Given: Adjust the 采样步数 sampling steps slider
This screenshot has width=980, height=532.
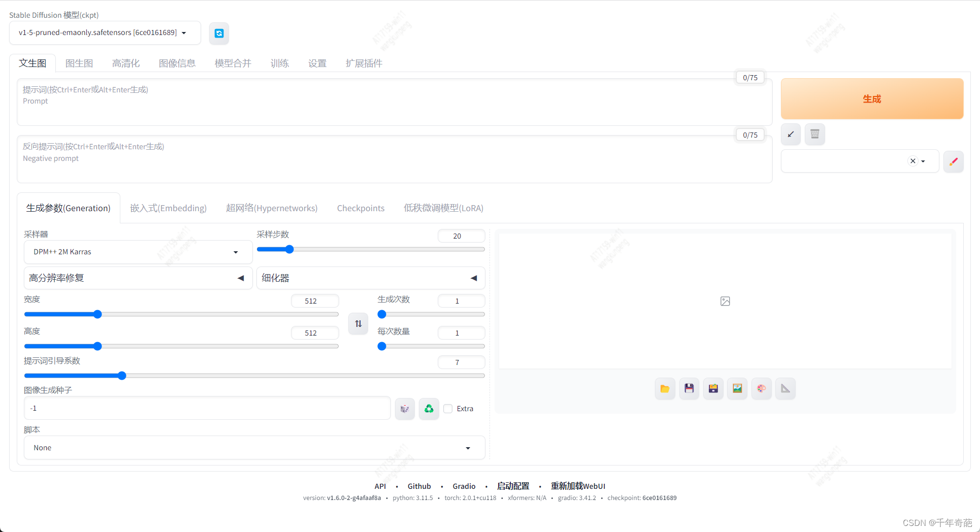Looking at the screenshot, I should (371, 249).
